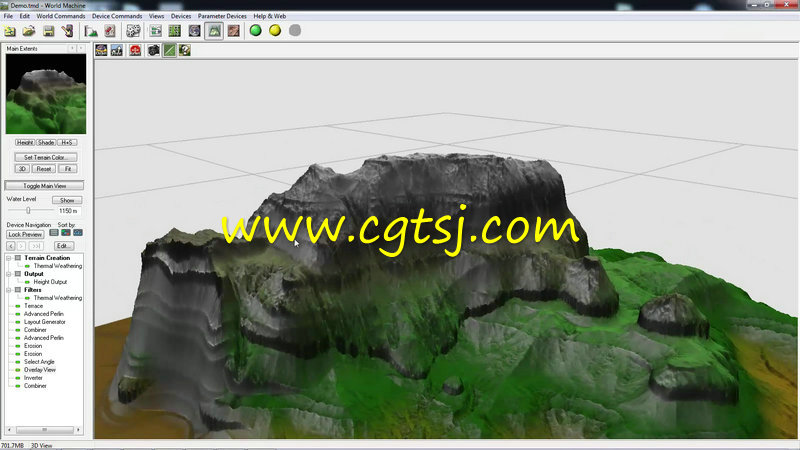This screenshot has width=800, height=450.
Task: Switch preview to Height mode
Action: click(24, 143)
